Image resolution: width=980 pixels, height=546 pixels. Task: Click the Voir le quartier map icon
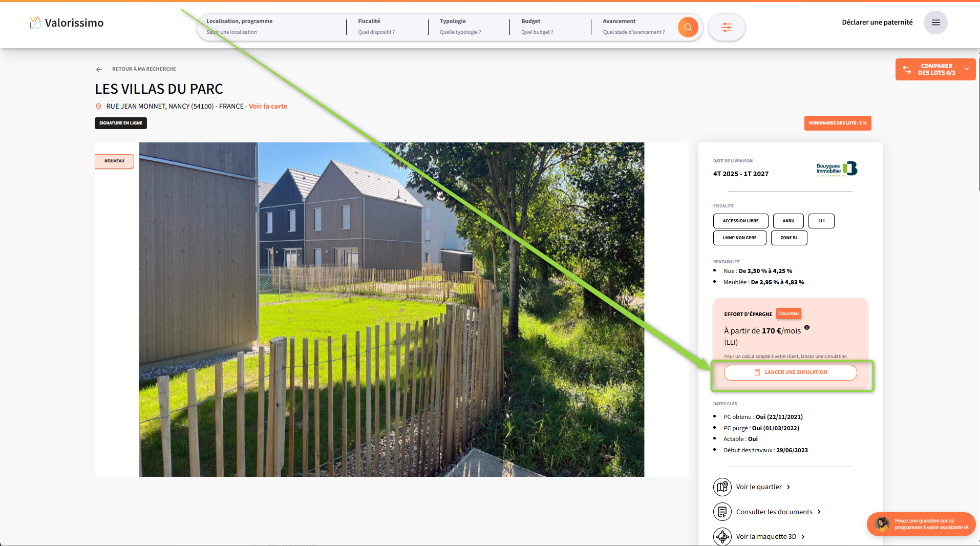[722, 487]
